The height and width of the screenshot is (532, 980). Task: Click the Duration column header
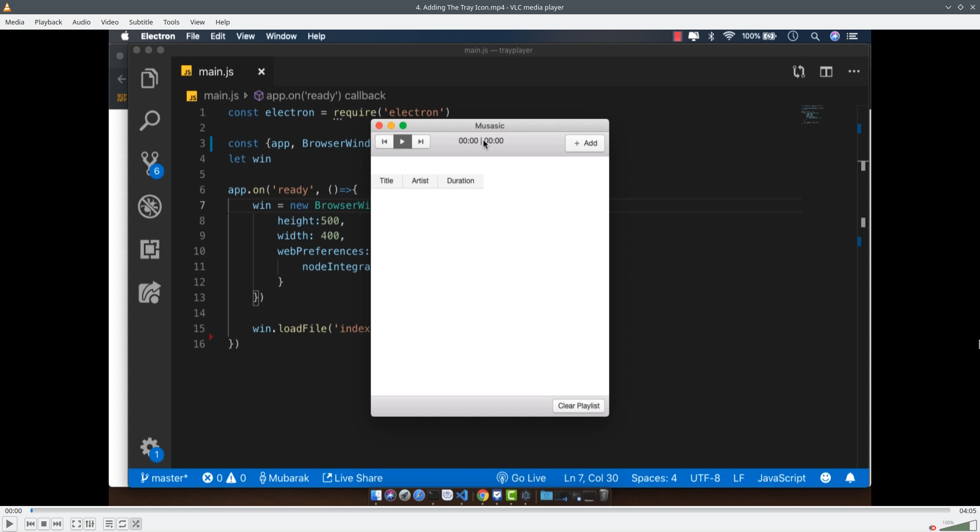coord(460,181)
